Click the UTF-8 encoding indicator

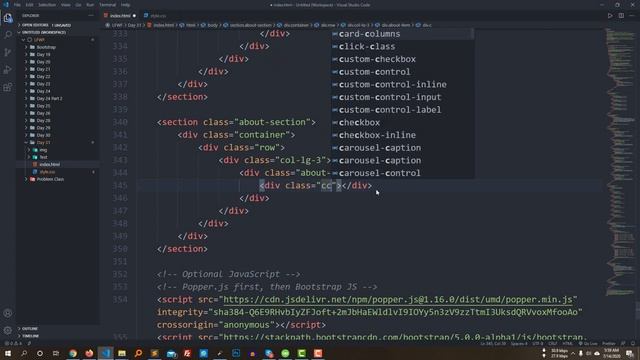point(538,344)
